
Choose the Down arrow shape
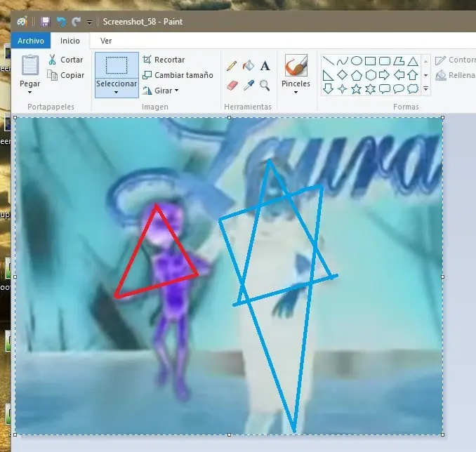coord(328,89)
